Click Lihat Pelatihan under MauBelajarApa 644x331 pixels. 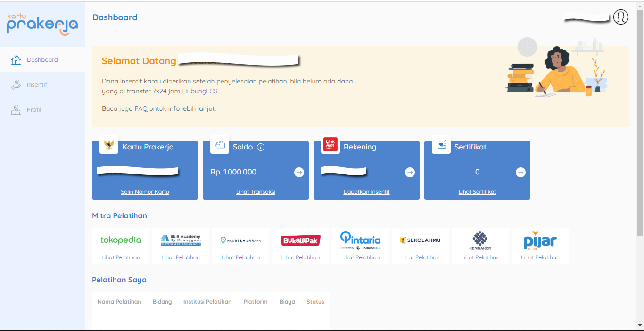point(240,257)
